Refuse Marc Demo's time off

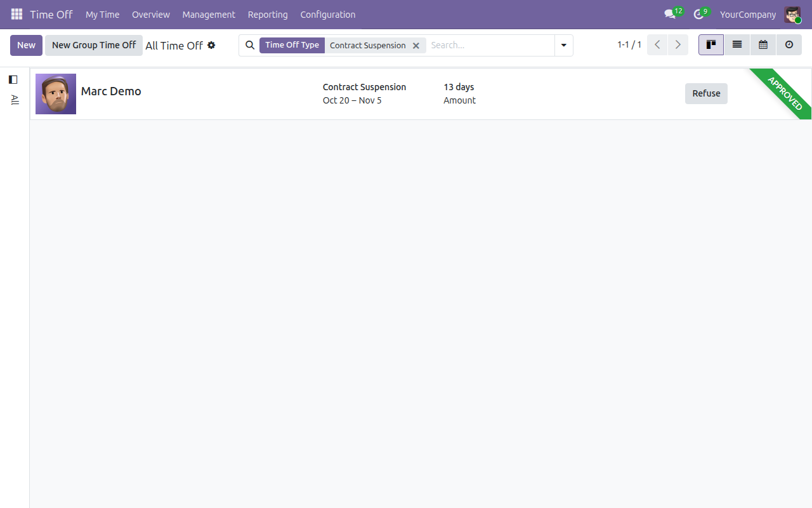706,93
